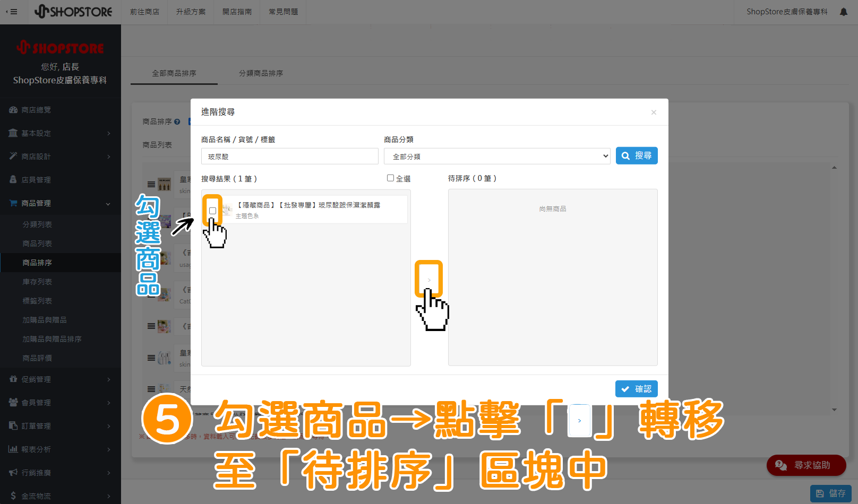This screenshot has height=504, width=858.
Task: Toggle the 全選 checkbox
Action: (390, 178)
